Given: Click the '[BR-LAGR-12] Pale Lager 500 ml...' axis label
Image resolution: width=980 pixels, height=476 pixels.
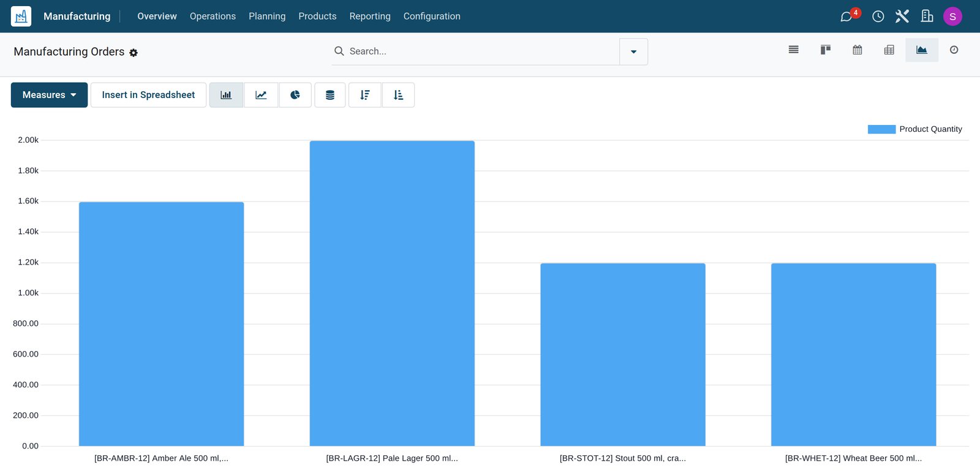Looking at the screenshot, I should (x=392, y=458).
